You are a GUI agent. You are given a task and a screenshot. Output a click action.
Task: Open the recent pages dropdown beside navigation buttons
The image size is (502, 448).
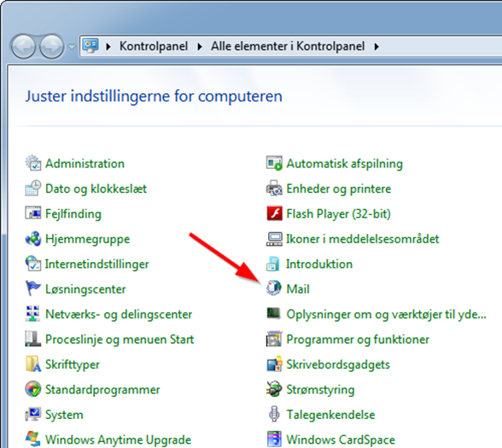tap(72, 47)
